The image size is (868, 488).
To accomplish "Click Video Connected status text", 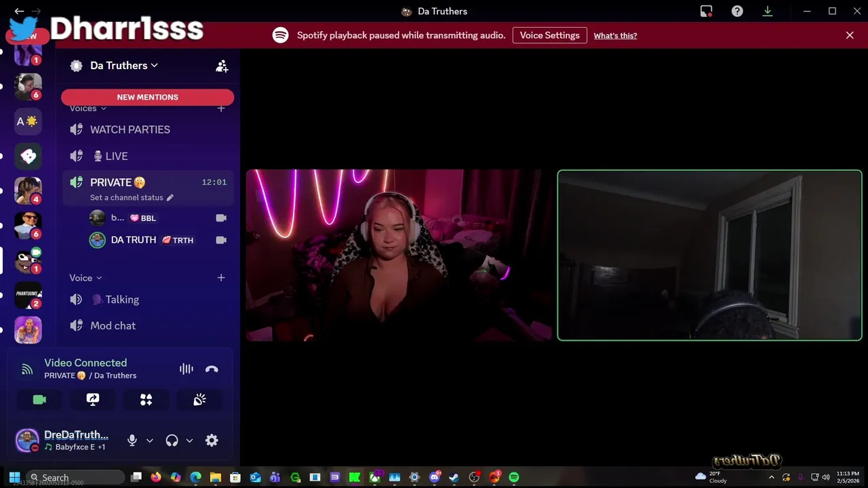I will coord(85,363).
